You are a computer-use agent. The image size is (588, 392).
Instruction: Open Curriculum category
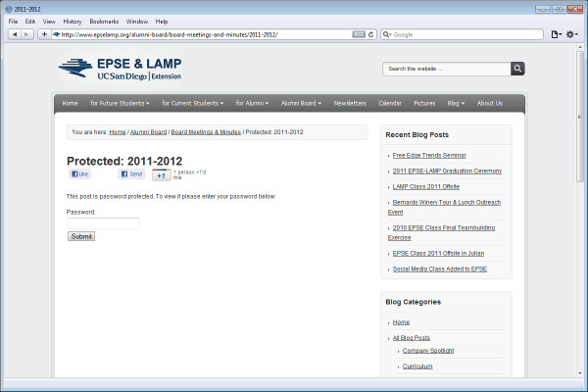(x=417, y=367)
